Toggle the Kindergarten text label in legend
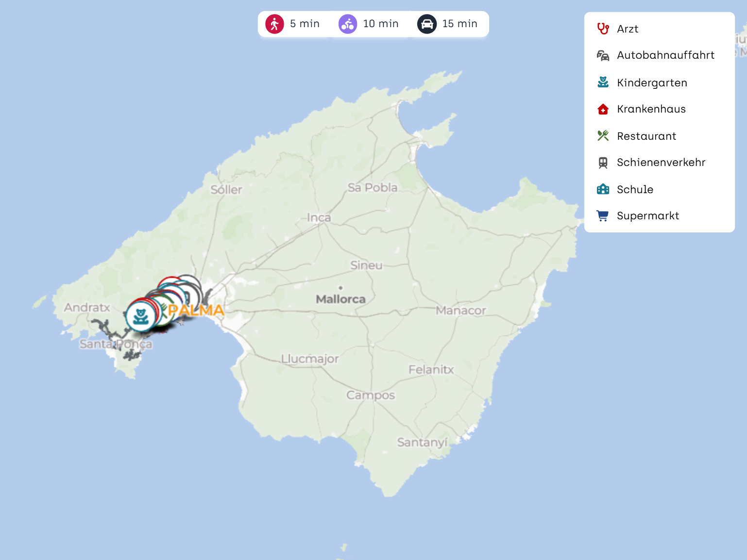The image size is (747, 560). pos(652,82)
